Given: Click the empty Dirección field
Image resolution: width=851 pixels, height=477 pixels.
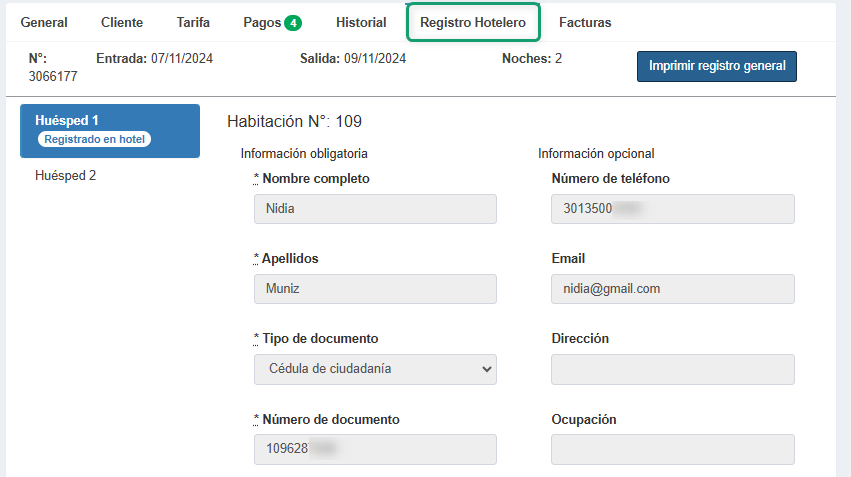Looking at the screenshot, I should click(672, 369).
